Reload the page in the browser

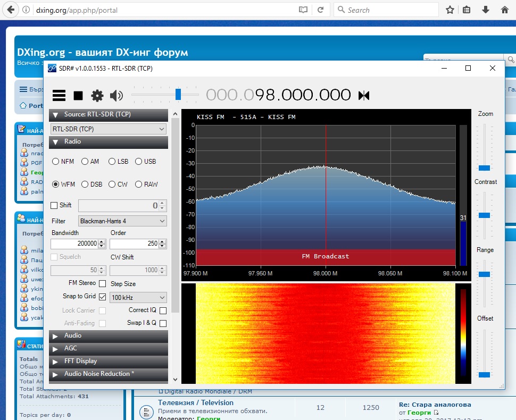[x=320, y=10]
